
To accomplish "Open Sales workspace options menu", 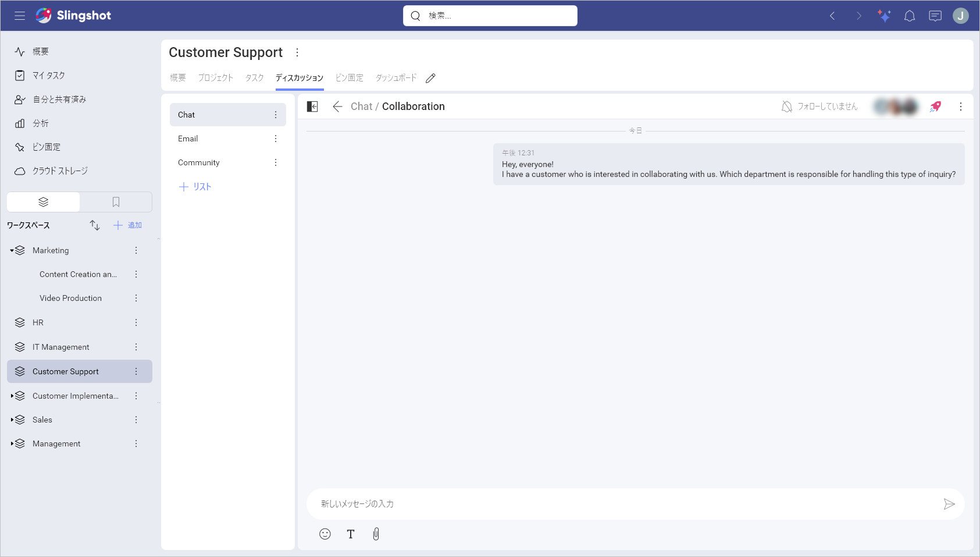I will click(136, 420).
